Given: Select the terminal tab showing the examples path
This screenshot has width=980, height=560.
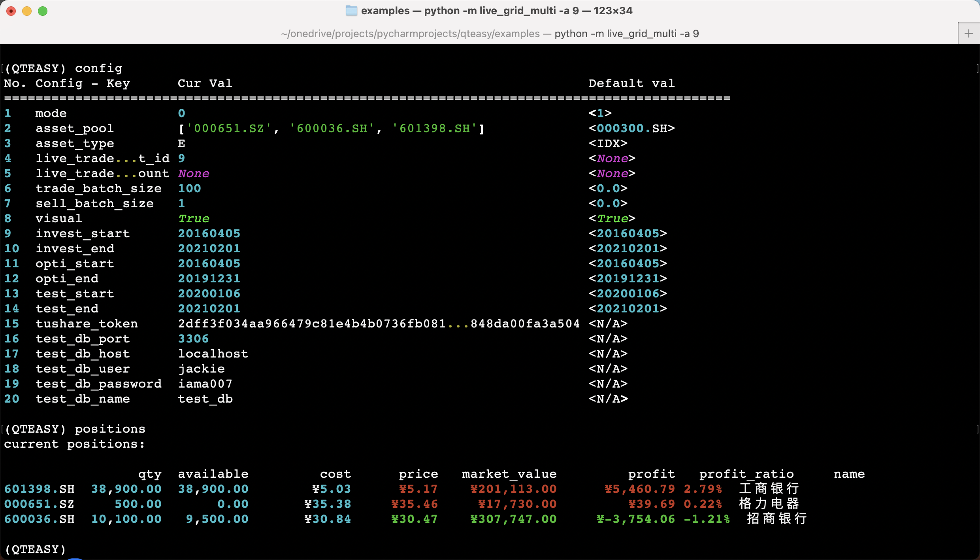Looking at the screenshot, I should (x=489, y=34).
